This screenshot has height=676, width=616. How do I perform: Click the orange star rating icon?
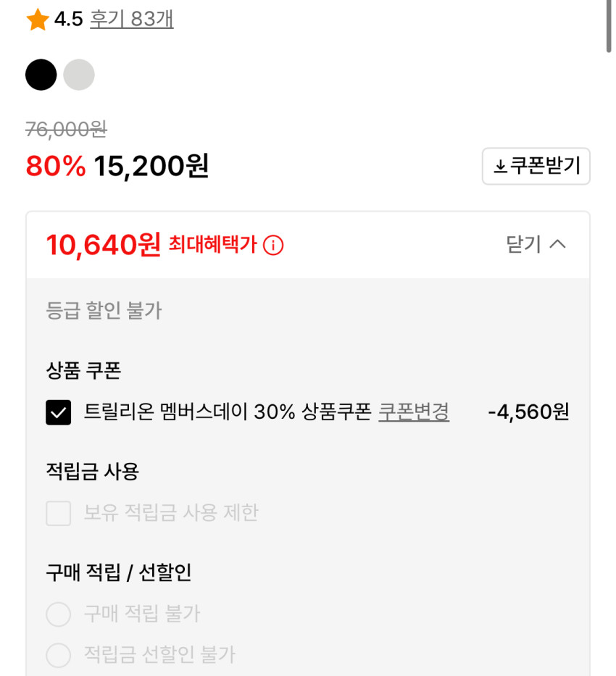(37, 20)
